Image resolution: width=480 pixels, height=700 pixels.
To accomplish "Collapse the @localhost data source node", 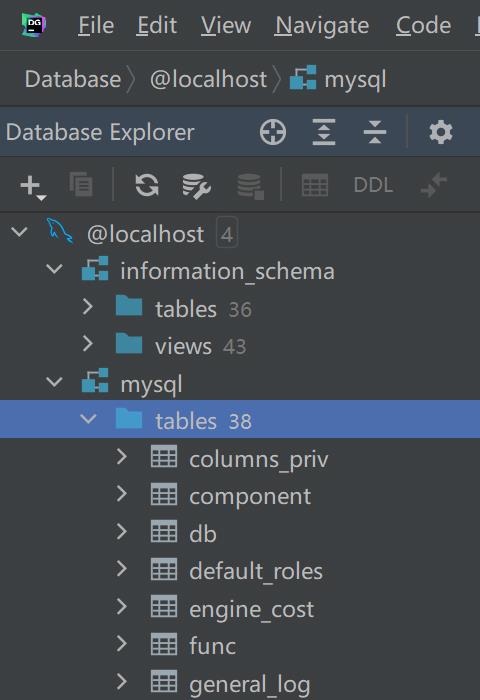I will coord(20,232).
